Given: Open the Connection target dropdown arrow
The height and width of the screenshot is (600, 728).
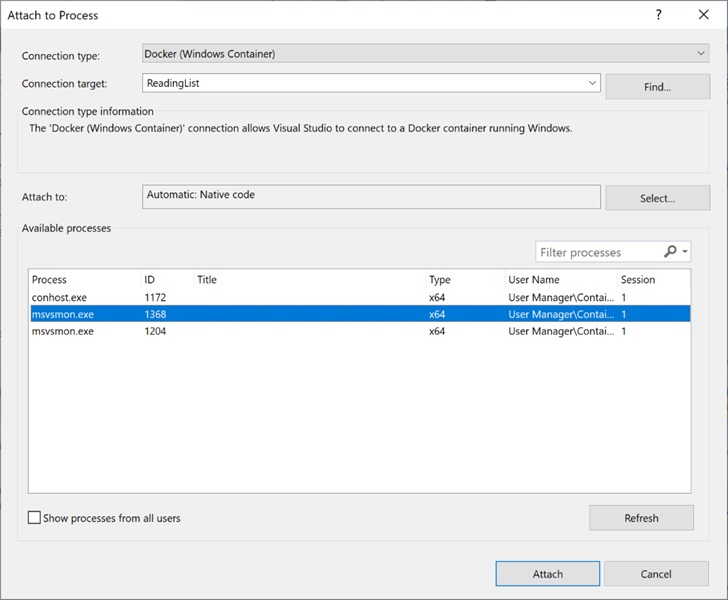Looking at the screenshot, I should (x=592, y=84).
